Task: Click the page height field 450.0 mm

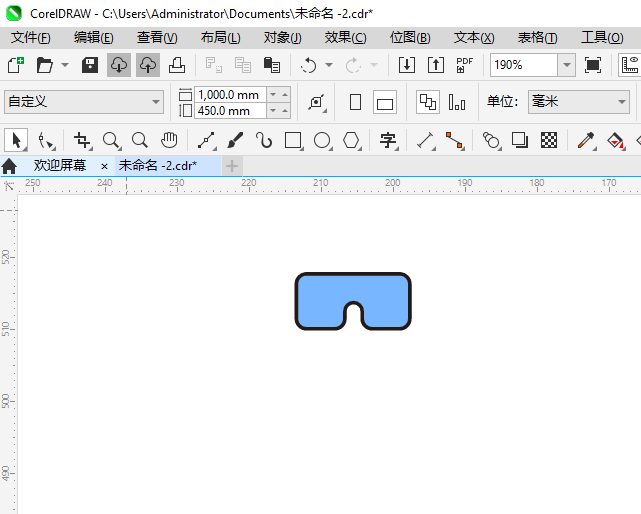Action: pyautogui.click(x=231, y=111)
